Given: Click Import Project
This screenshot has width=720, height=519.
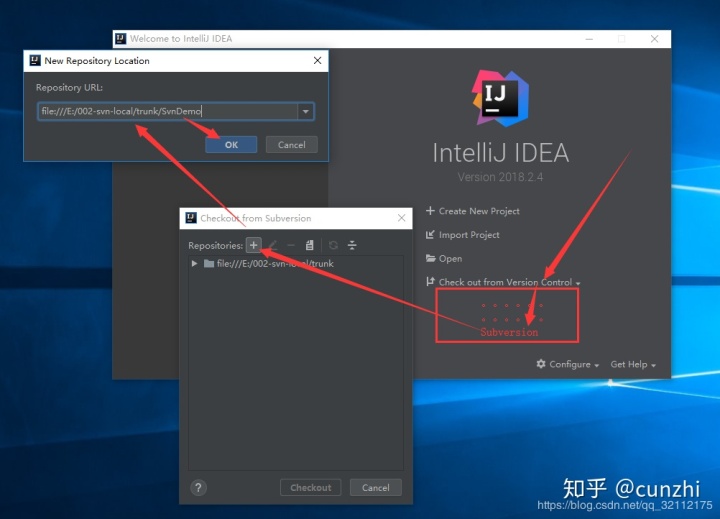Looking at the screenshot, I should point(469,235).
